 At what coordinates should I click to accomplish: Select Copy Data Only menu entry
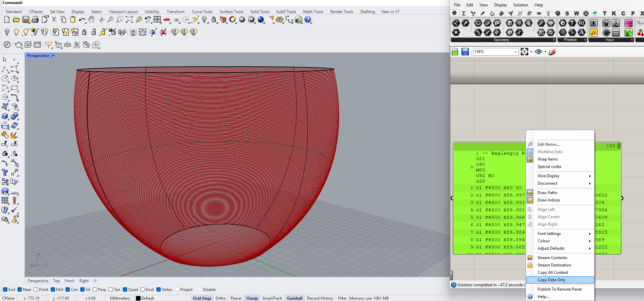click(x=560, y=280)
